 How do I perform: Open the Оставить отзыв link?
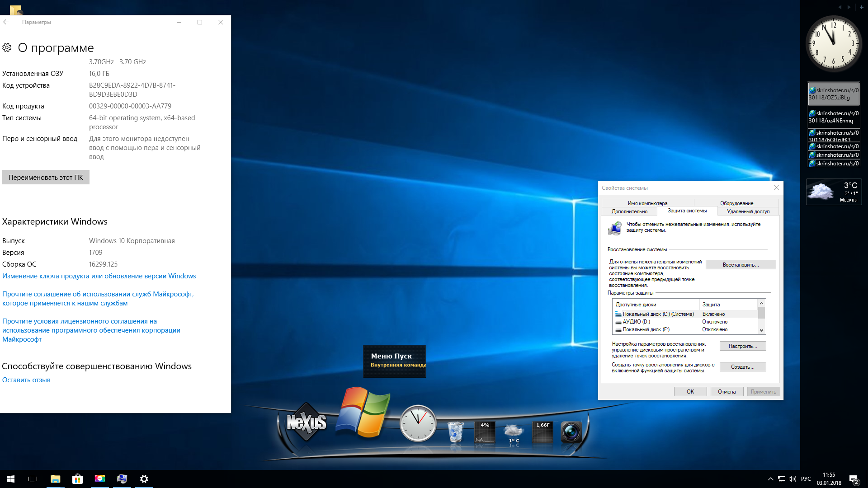pyautogui.click(x=26, y=380)
